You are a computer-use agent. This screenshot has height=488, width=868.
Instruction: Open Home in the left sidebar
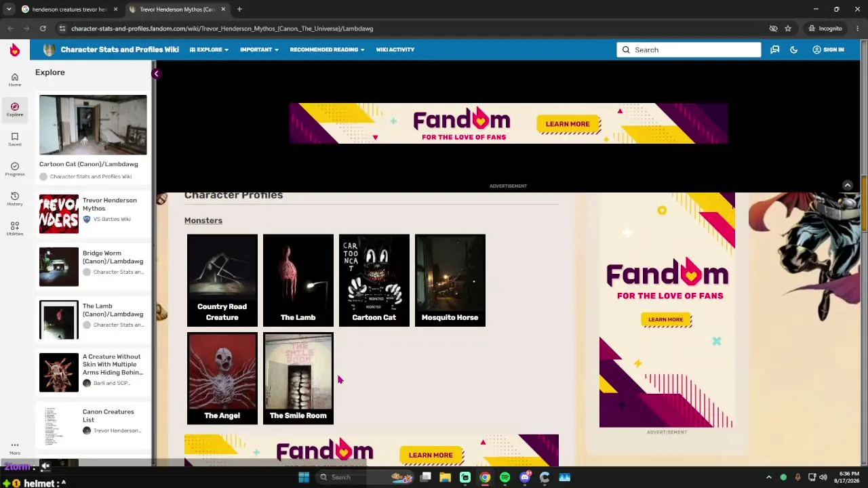point(14,79)
